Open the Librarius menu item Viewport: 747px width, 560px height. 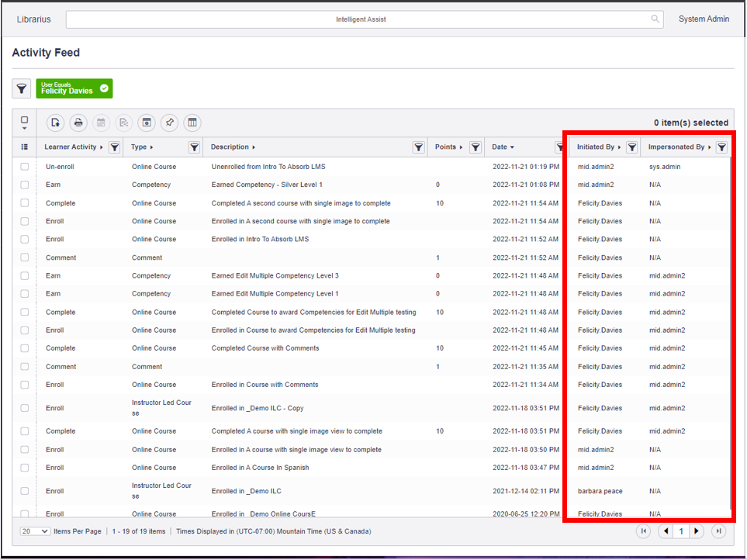[x=33, y=19]
